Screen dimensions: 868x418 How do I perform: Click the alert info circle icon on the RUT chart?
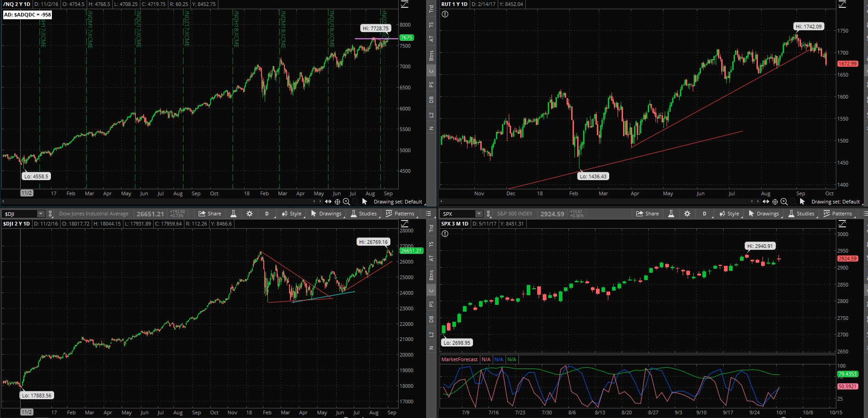click(x=445, y=14)
